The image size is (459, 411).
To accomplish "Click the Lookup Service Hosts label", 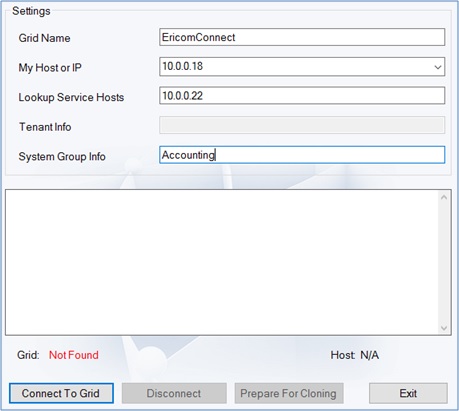I will 71,97.
